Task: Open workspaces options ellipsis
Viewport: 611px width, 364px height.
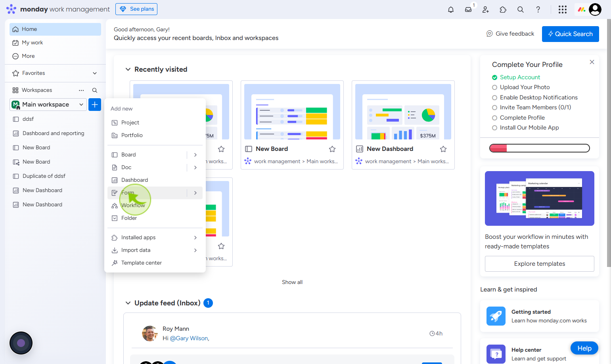Action: 81,90
